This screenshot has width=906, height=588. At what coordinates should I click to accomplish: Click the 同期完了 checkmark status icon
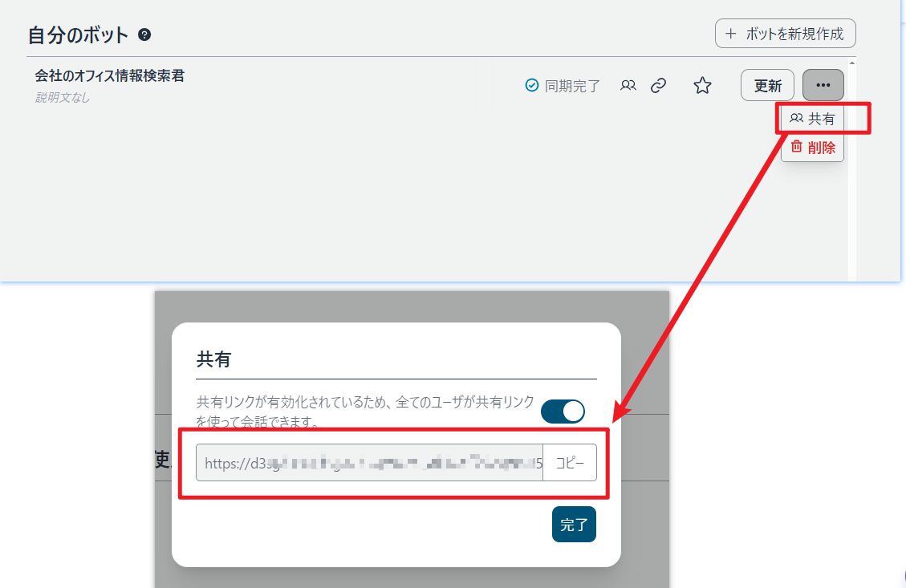click(531, 85)
